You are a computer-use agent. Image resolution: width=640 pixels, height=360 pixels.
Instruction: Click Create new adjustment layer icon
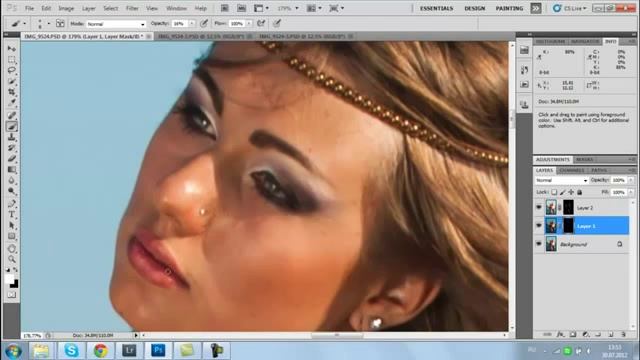pyautogui.click(x=586, y=334)
